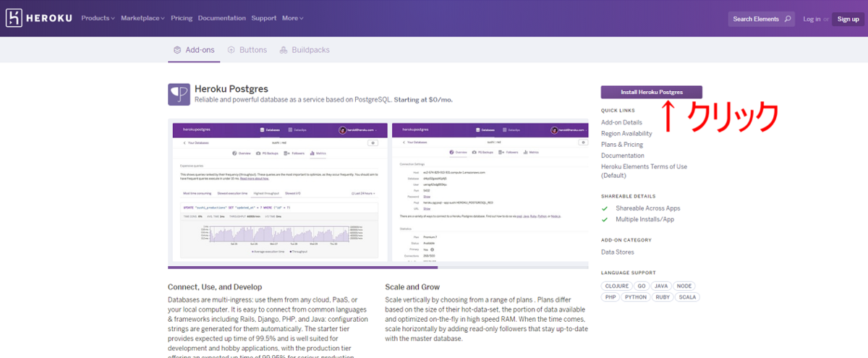Click the 'Connect, Use, and Develop' heading
Viewport: 868px width, 358px height.
215,287
